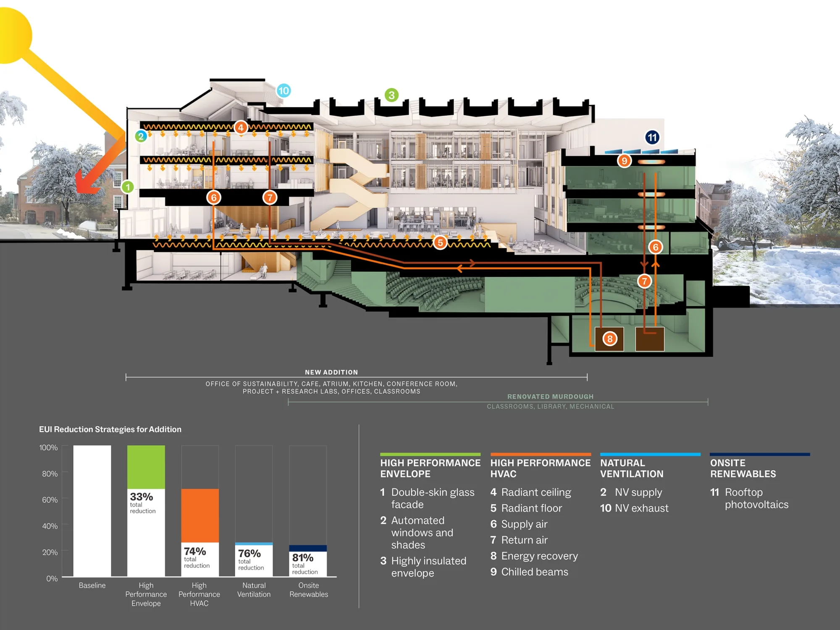840x630 pixels.
Task: Click the 'ONSITE RENEWABLES' legend heading
Action: tap(743, 468)
